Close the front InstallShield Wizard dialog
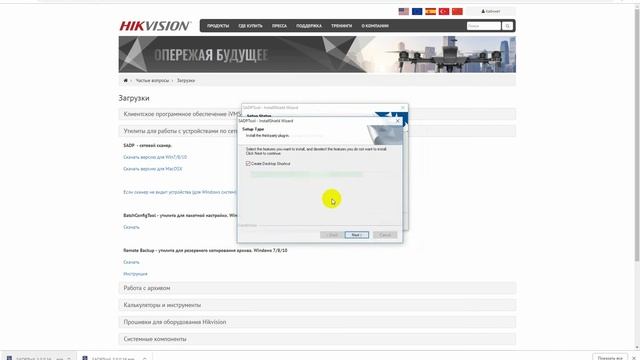This screenshot has height=360, width=640. pos(398,121)
